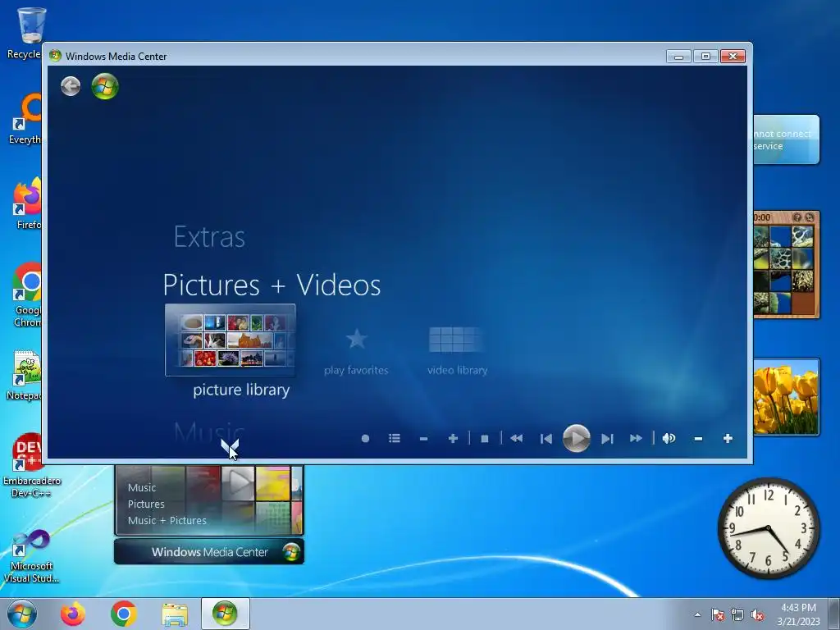Decrease volume with minus button
Viewport: 840px width, 630px height.
[x=698, y=439]
